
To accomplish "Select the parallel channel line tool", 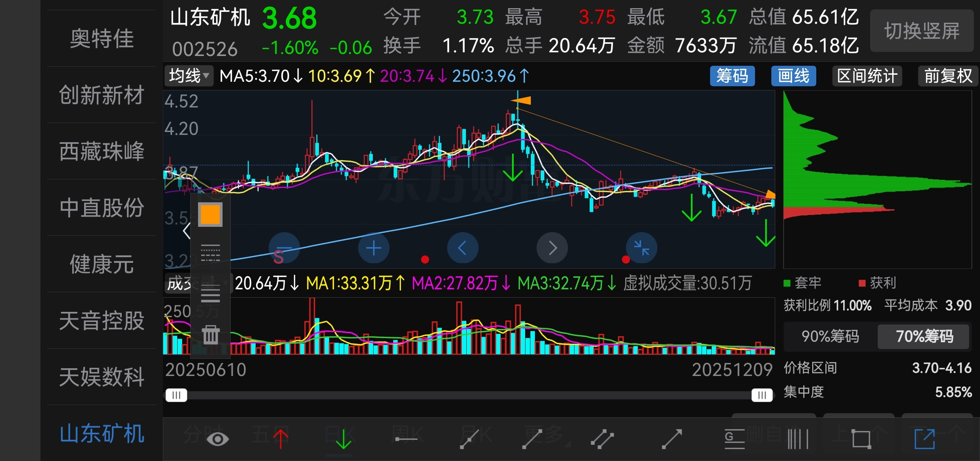I will pos(602,439).
